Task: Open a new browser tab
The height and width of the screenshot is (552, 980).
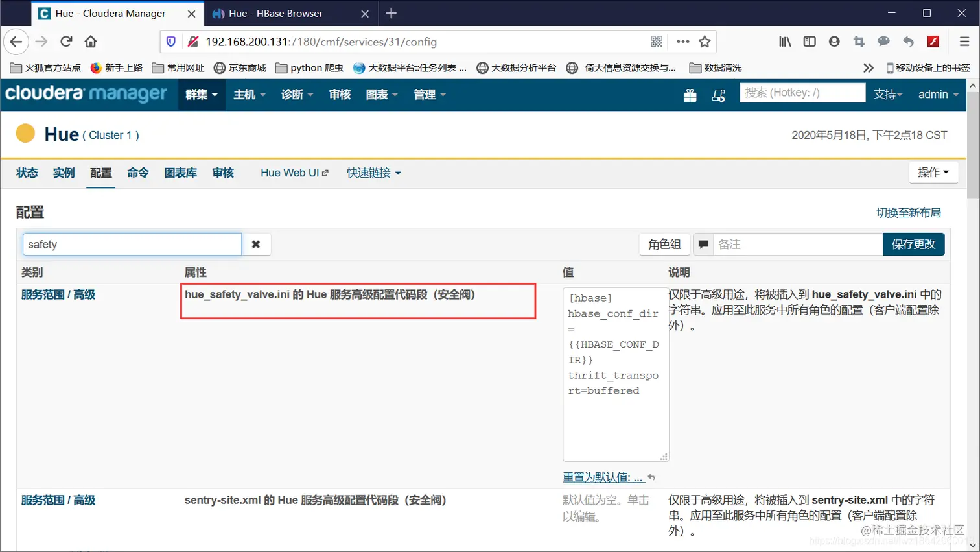Action: click(x=391, y=13)
